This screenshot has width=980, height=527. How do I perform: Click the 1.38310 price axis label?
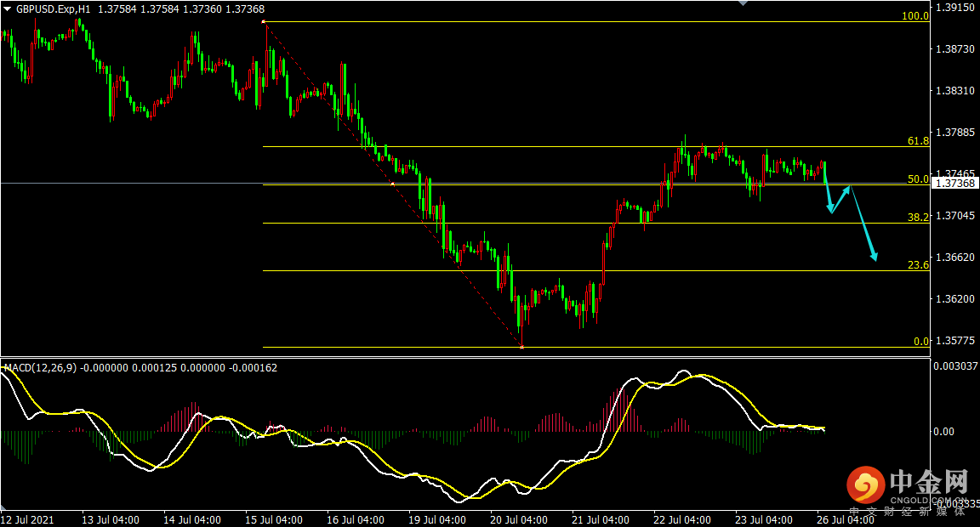click(955, 91)
